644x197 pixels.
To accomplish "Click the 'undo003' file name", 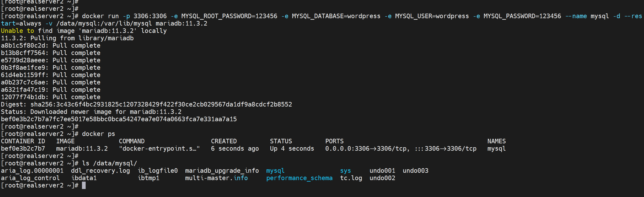I will [415, 171].
